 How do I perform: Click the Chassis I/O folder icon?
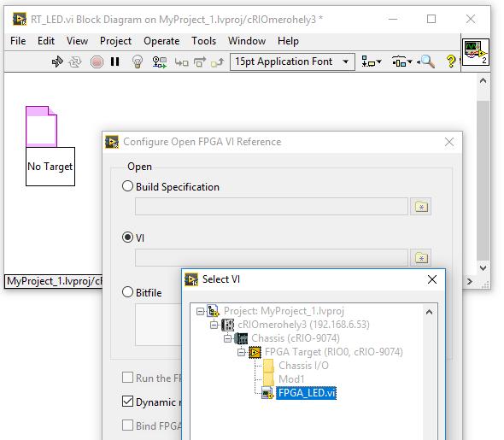(269, 366)
